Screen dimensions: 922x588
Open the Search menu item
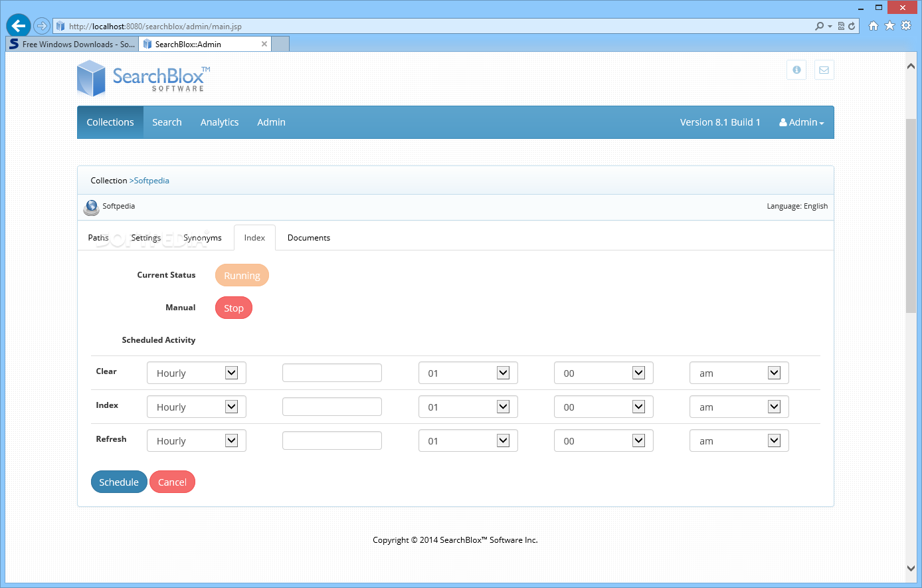tap(167, 122)
